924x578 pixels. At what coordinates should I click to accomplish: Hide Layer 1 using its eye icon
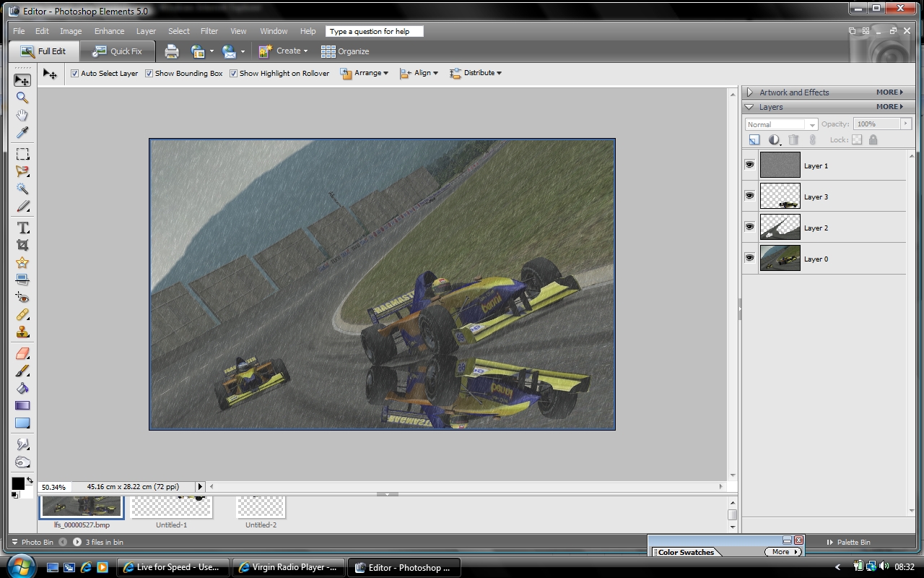click(749, 165)
